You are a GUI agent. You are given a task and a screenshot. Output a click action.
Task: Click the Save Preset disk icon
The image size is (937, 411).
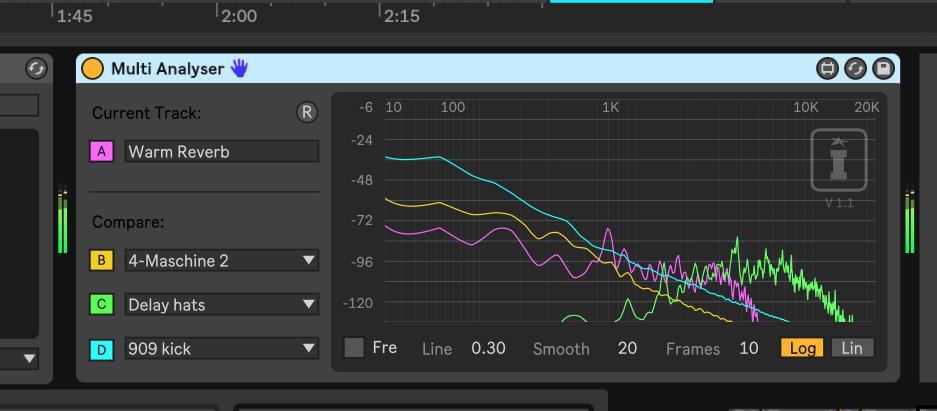(x=882, y=68)
